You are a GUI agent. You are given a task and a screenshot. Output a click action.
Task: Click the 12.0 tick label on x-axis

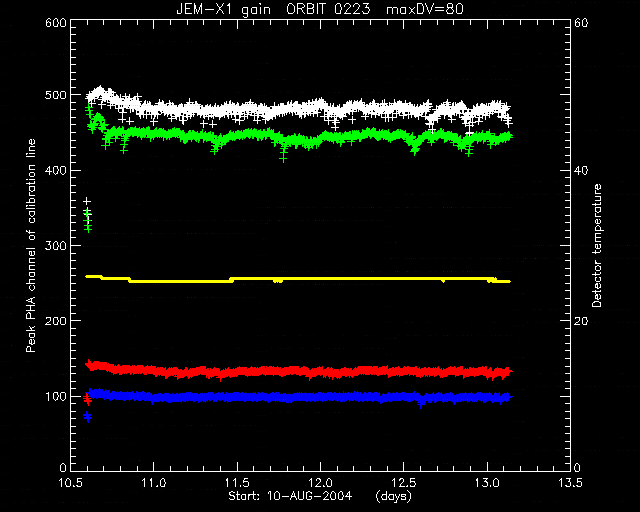320,483
